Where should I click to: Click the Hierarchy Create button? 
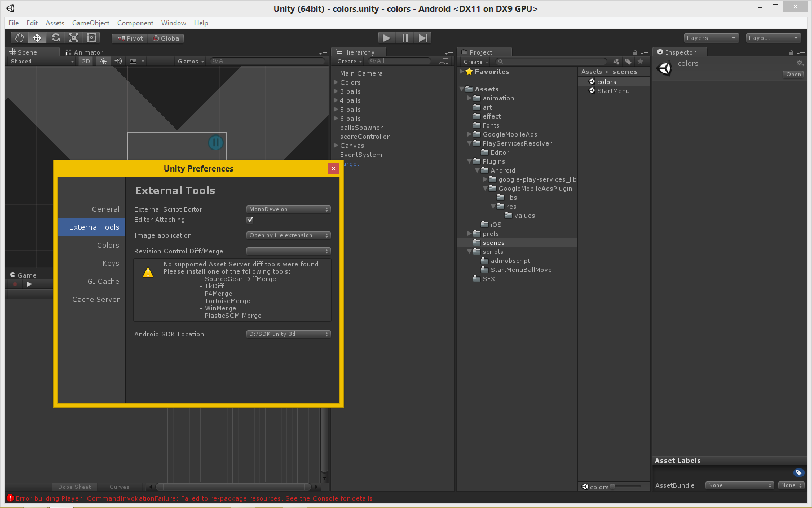click(x=350, y=61)
